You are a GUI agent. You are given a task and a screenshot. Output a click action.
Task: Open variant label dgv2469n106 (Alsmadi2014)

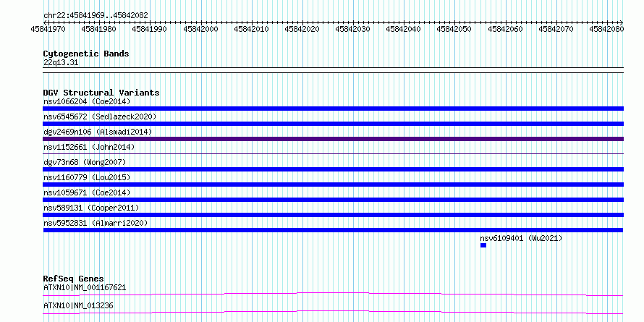click(x=98, y=132)
